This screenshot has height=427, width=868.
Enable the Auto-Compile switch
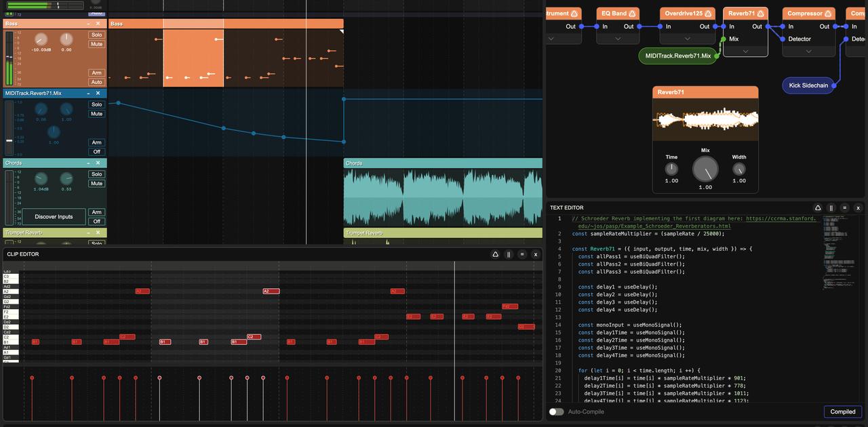coord(556,411)
